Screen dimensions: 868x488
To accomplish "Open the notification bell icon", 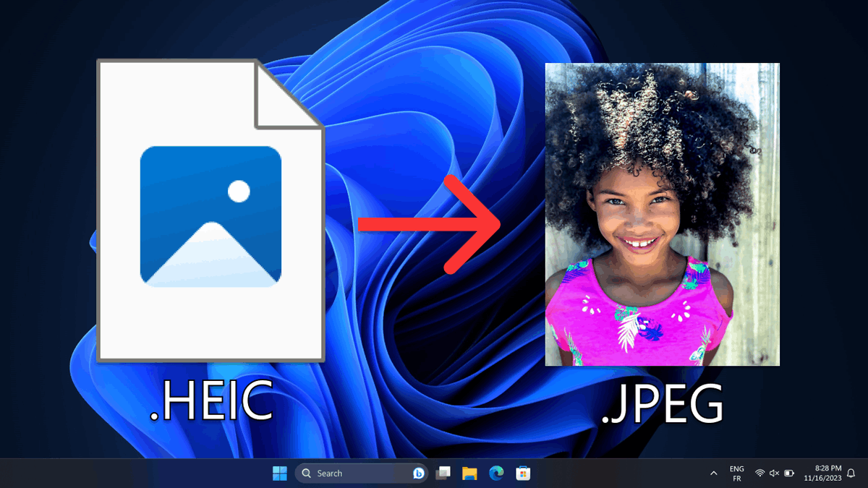I will click(851, 474).
